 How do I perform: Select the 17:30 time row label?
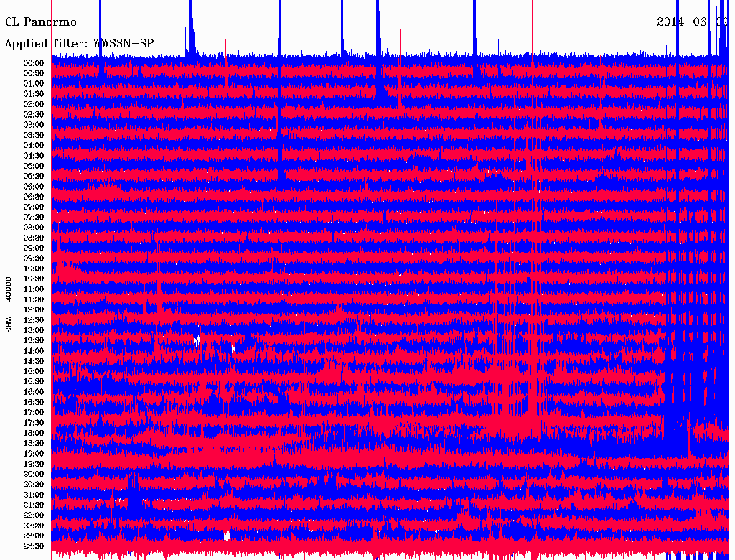pyautogui.click(x=34, y=423)
